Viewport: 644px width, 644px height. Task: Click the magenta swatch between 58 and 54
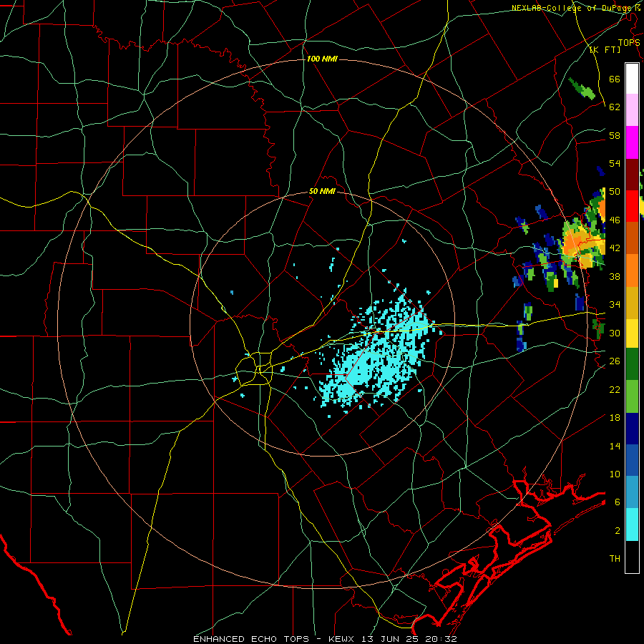click(x=632, y=142)
